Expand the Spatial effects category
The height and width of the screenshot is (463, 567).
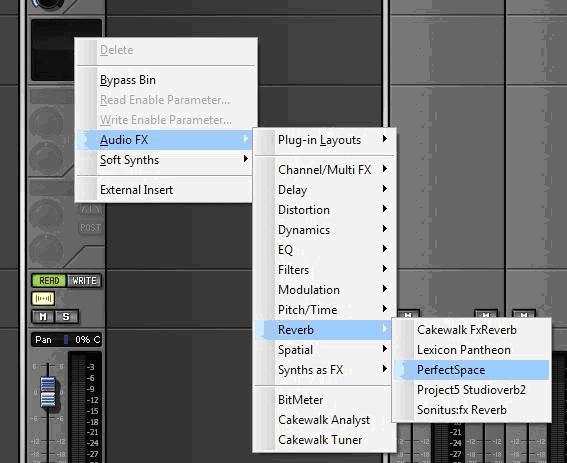(x=324, y=350)
